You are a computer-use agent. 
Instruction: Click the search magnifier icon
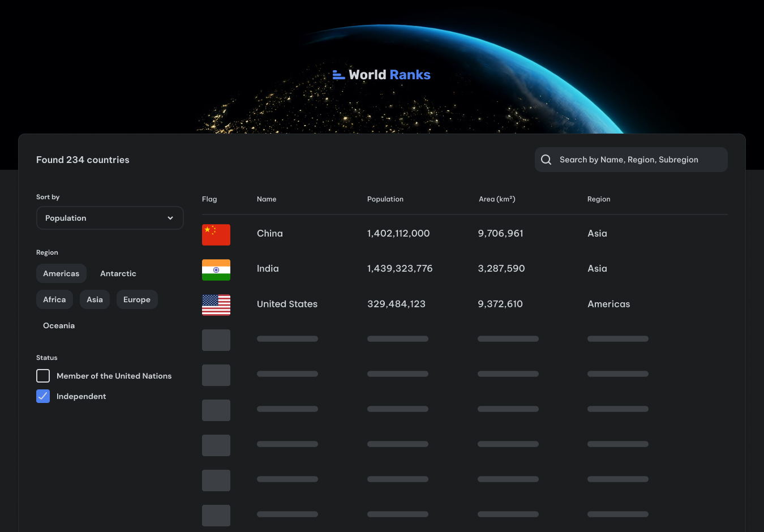(546, 160)
